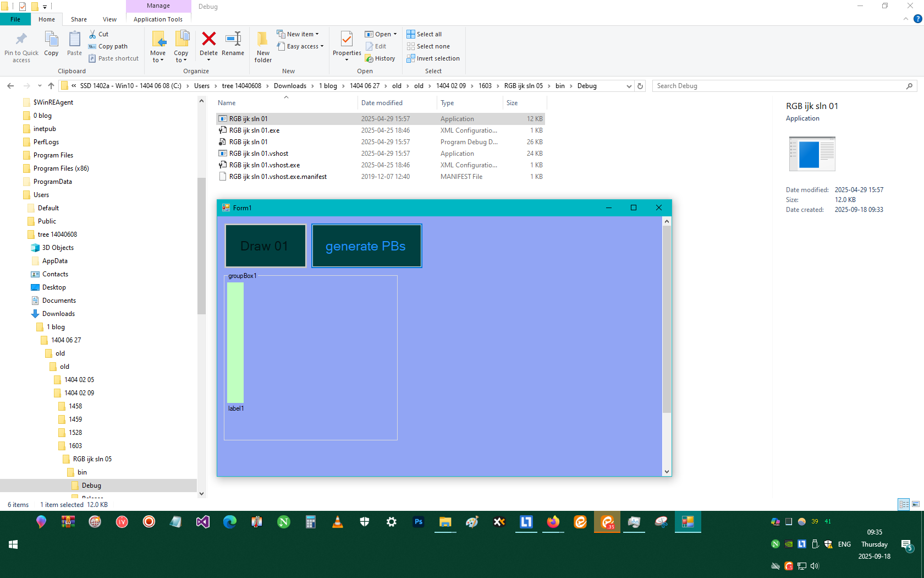Viewport: 924px width, 578px height.
Task: Click Pin to Quick access icon
Action: (x=21, y=40)
